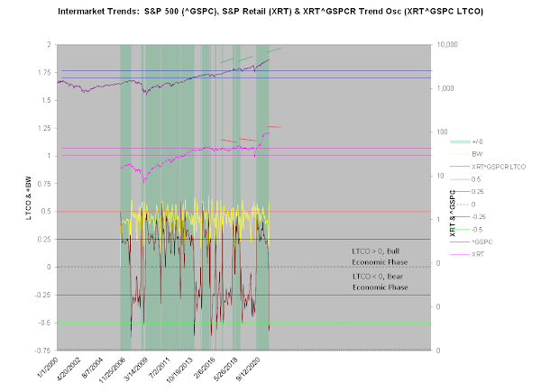Click the '1/1/2000' date on x-axis
This screenshot has width=541, height=392.
point(48,367)
